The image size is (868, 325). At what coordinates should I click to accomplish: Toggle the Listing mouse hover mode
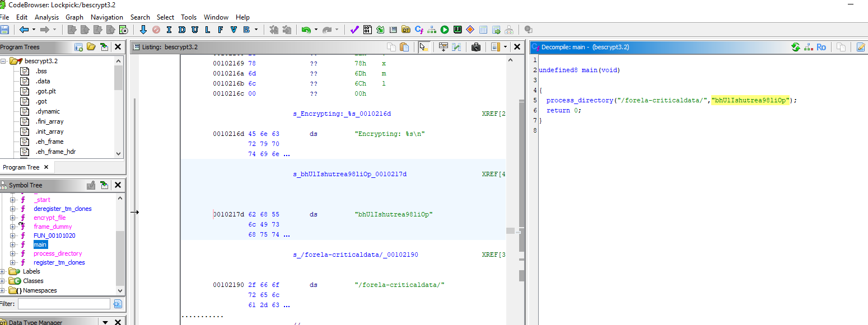[424, 47]
